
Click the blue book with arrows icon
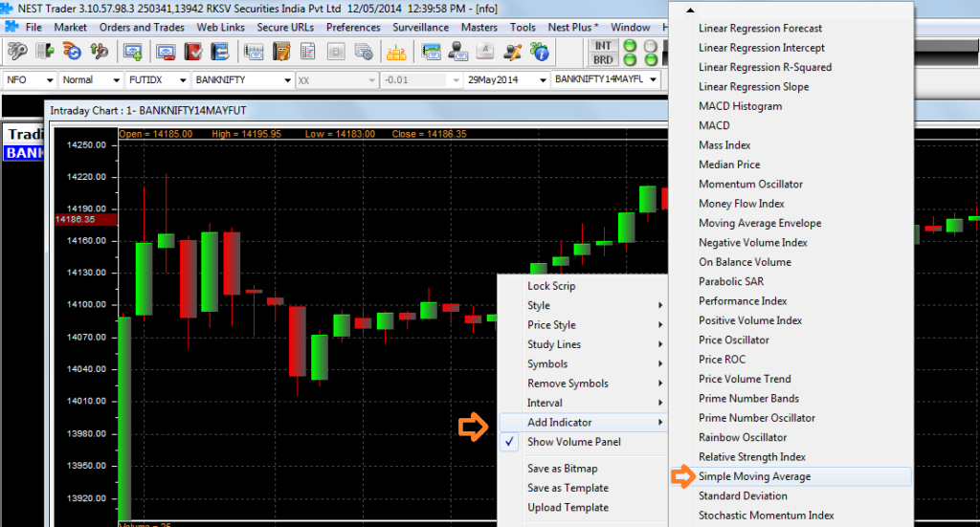(x=219, y=52)
